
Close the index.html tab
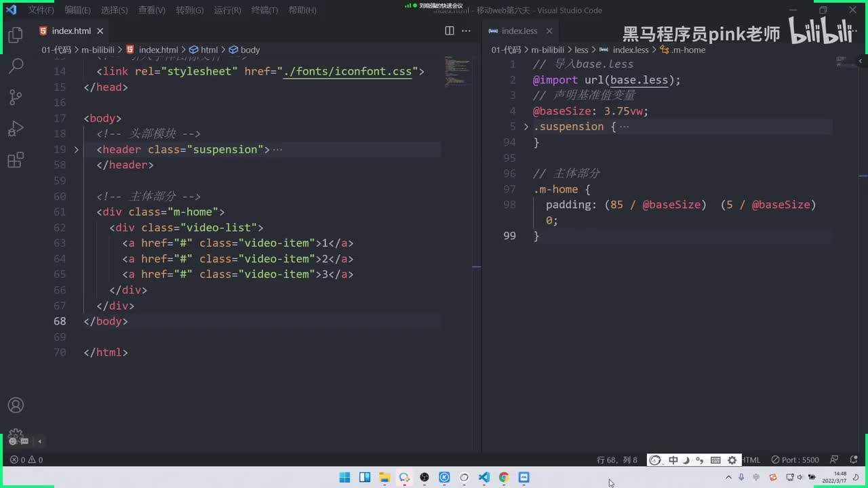100,31
